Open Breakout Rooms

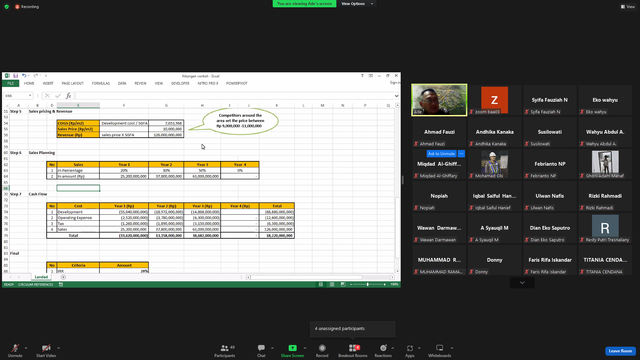tap(353, 350)
